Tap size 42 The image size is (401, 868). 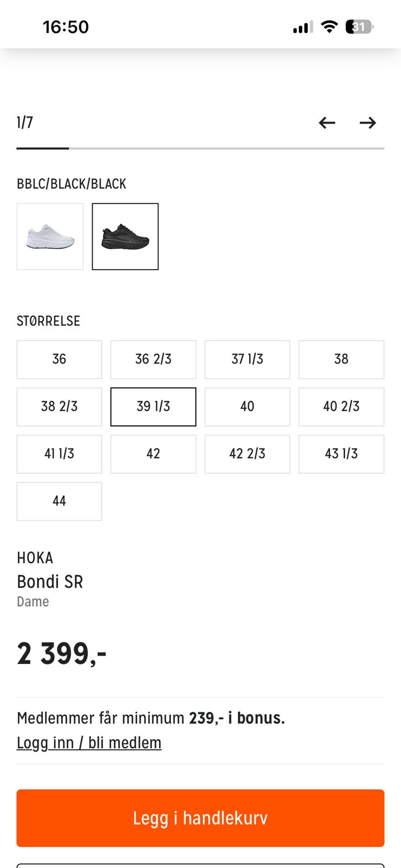[x=153, y=454]
